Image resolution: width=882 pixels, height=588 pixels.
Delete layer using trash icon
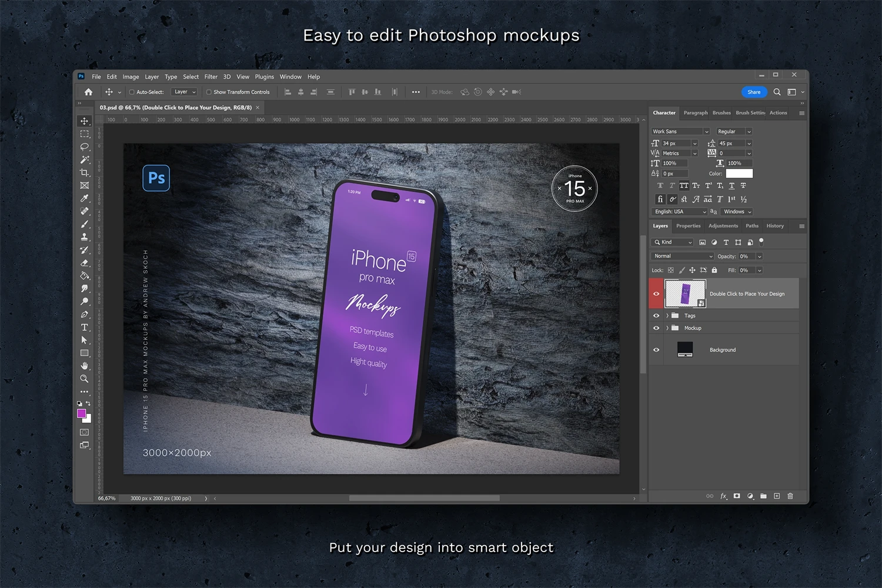(790, 496)
